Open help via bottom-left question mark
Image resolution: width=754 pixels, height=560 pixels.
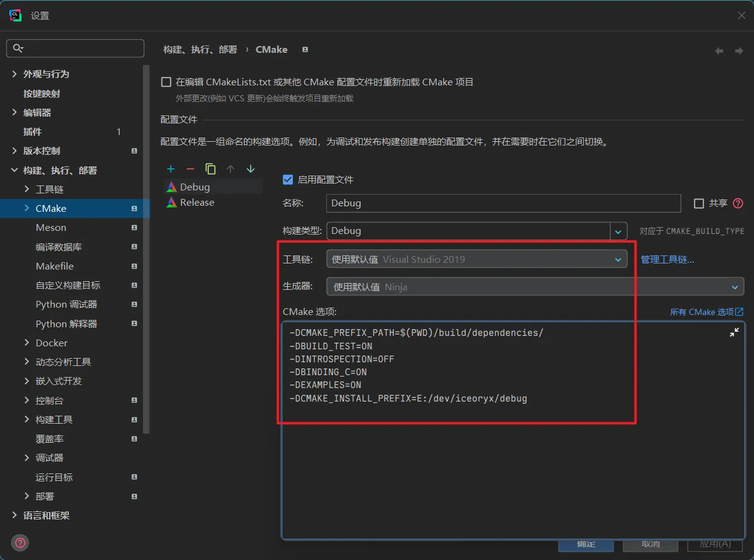[20, 543]
